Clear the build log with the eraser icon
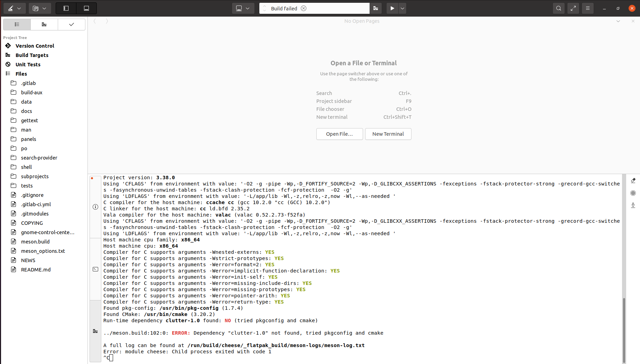The image size is (640, 364). [633, 181]
